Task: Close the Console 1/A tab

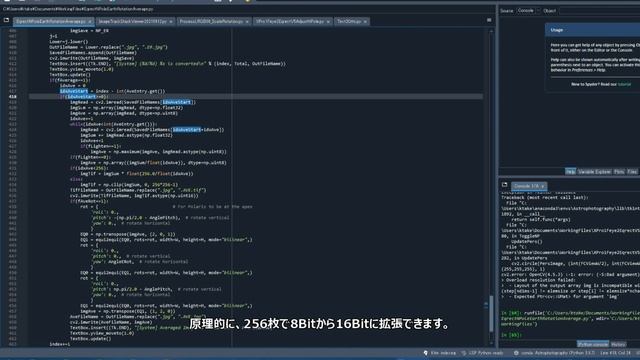Action: point(542,187)
